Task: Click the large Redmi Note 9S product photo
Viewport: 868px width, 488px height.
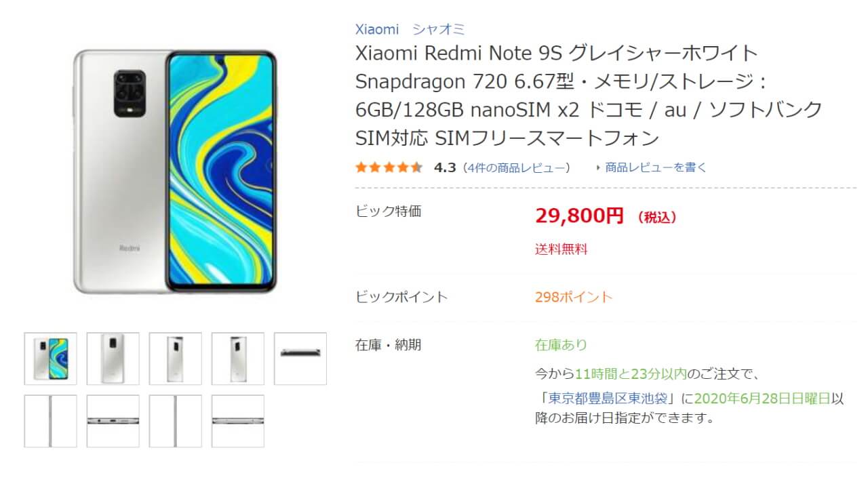Action: pyautogui.click(x=174, y=172)
